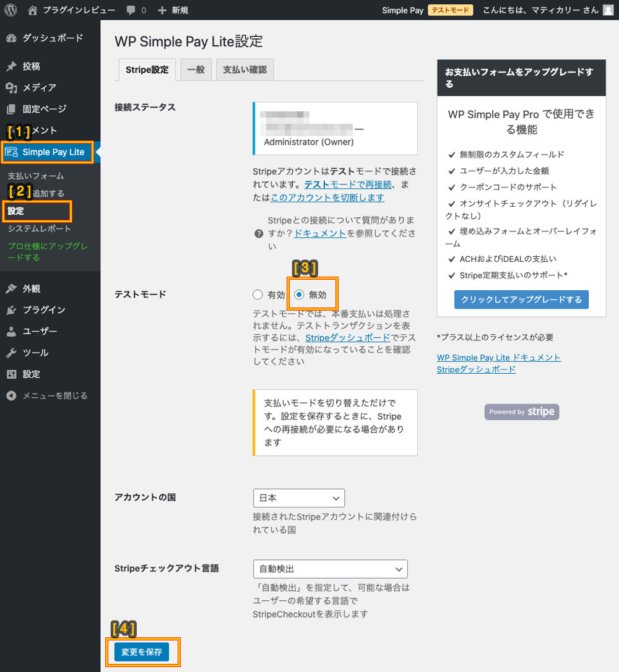Click the ユーザー person icon
This screenshot has width=619, height=672.
click(12, 331)
